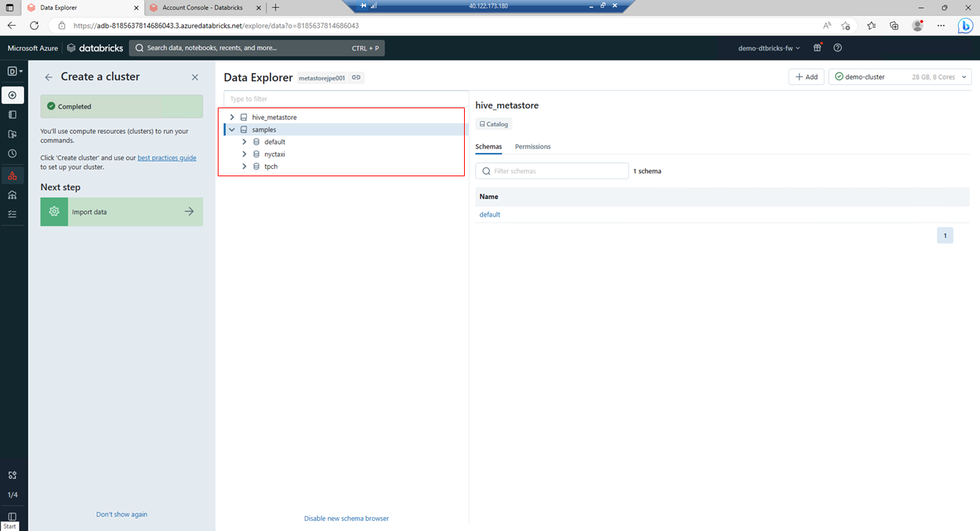
Task: Switch to the Permissions tab
Action: point(533,146)
